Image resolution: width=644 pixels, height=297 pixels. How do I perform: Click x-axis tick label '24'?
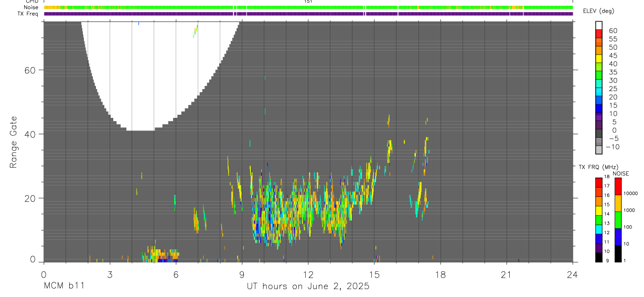click(x=573, y=275)
